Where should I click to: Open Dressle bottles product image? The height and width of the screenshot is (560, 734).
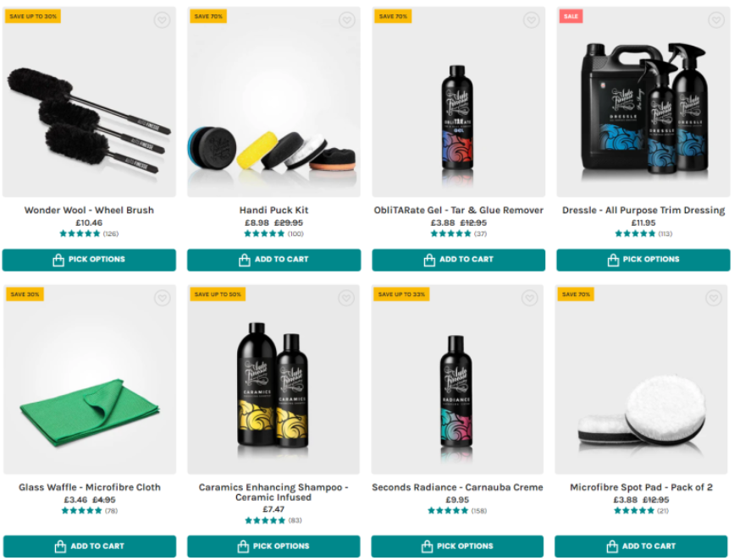(643, 102)
